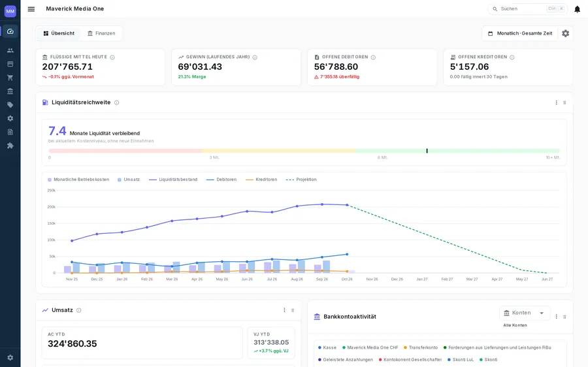588x367 pixels.
Task: Click drag handle of Umsatz panel
Action: pos(293,310)
